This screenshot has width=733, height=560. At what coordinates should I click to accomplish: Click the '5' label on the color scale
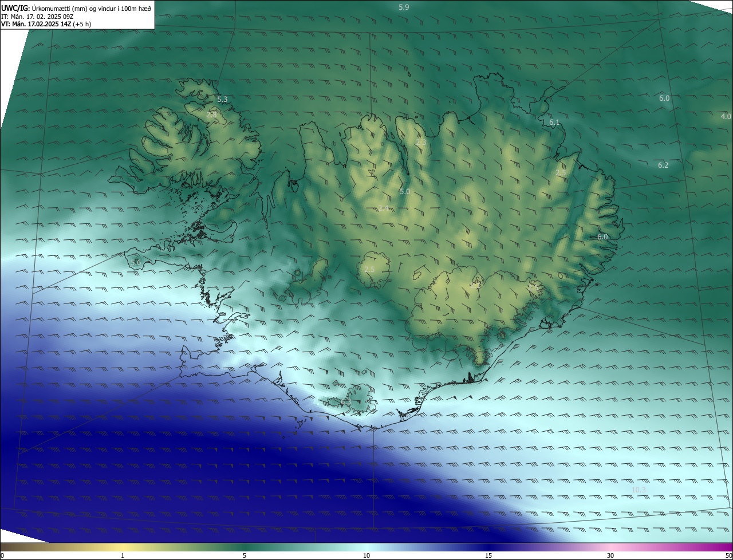pos(245,555)
